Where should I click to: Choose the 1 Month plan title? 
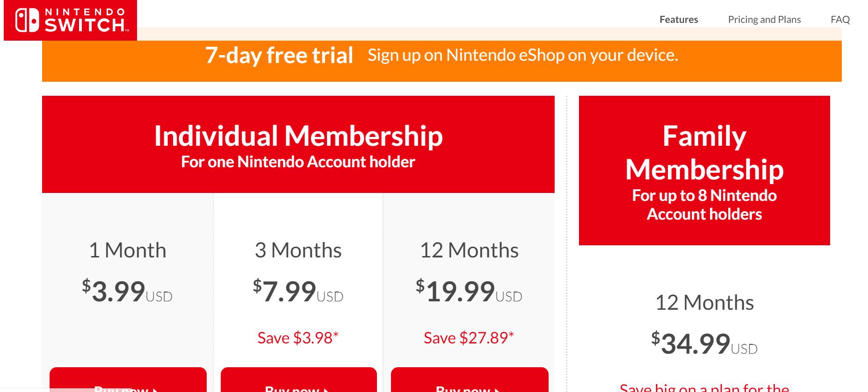(x=128, y=250)
